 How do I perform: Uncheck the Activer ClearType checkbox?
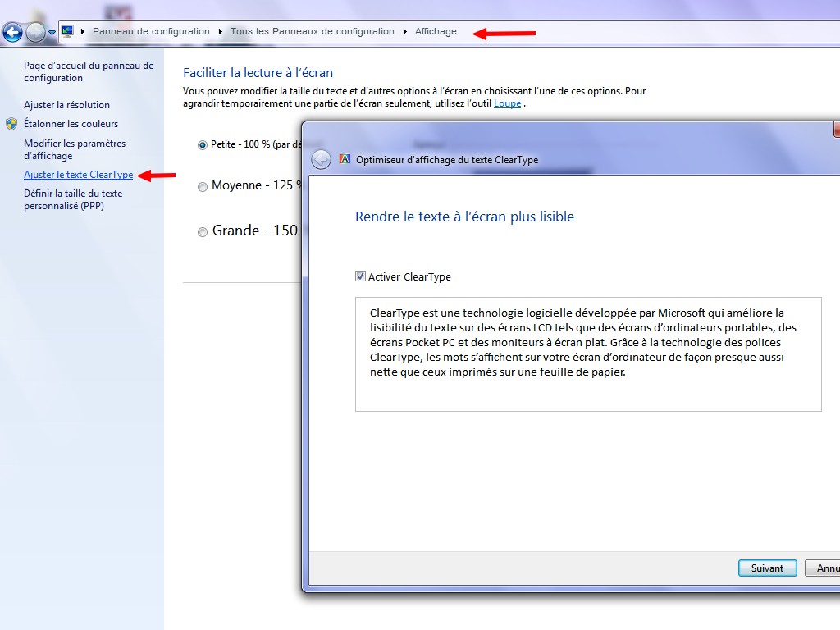[360, 276]
